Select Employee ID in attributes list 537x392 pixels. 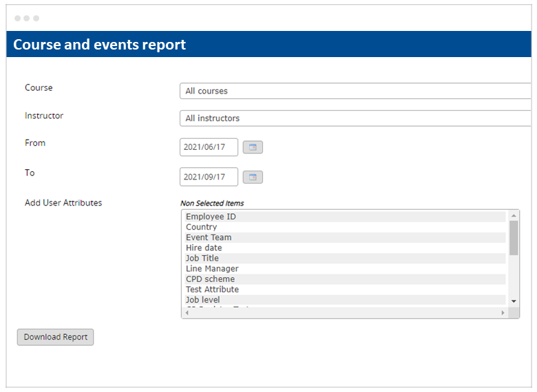pos(345,217)
